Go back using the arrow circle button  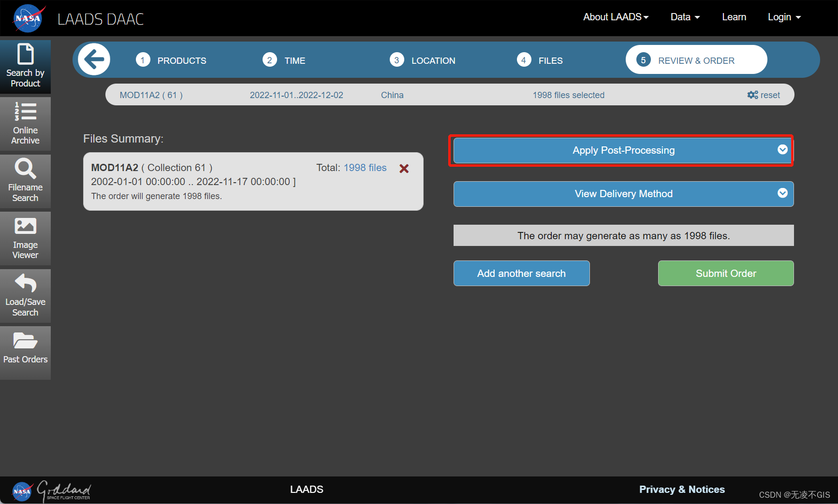(x=94, y=59)
